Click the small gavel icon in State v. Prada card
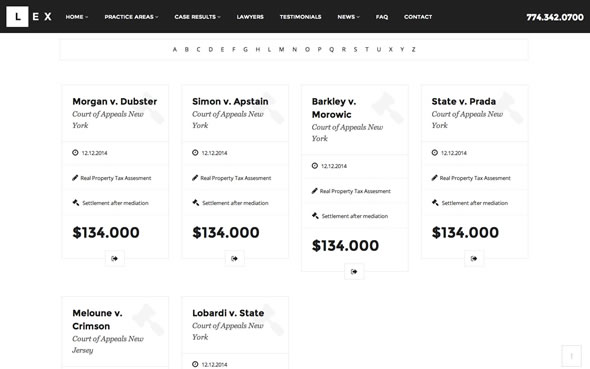 click(435, 202)
